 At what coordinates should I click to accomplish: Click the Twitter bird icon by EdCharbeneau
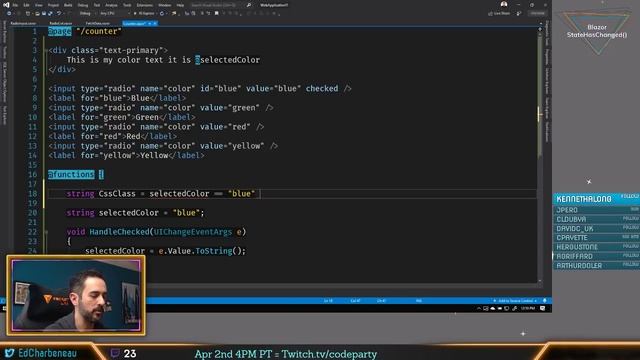point(9,353)
